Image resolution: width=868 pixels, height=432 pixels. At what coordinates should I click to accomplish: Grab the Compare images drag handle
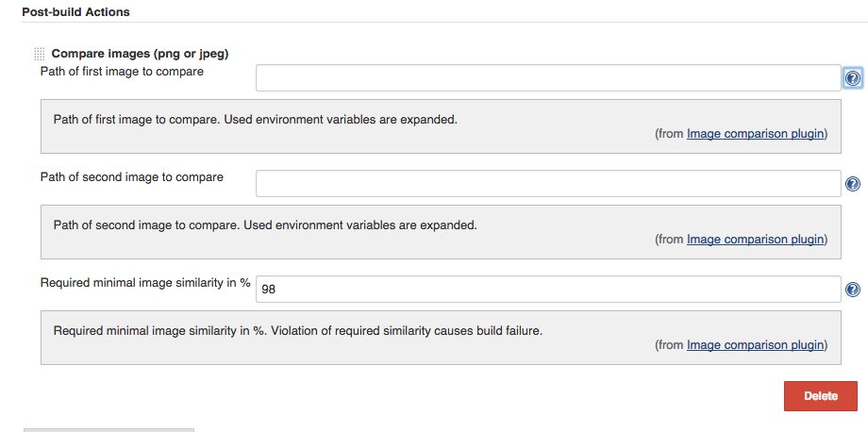click(40, 54)
